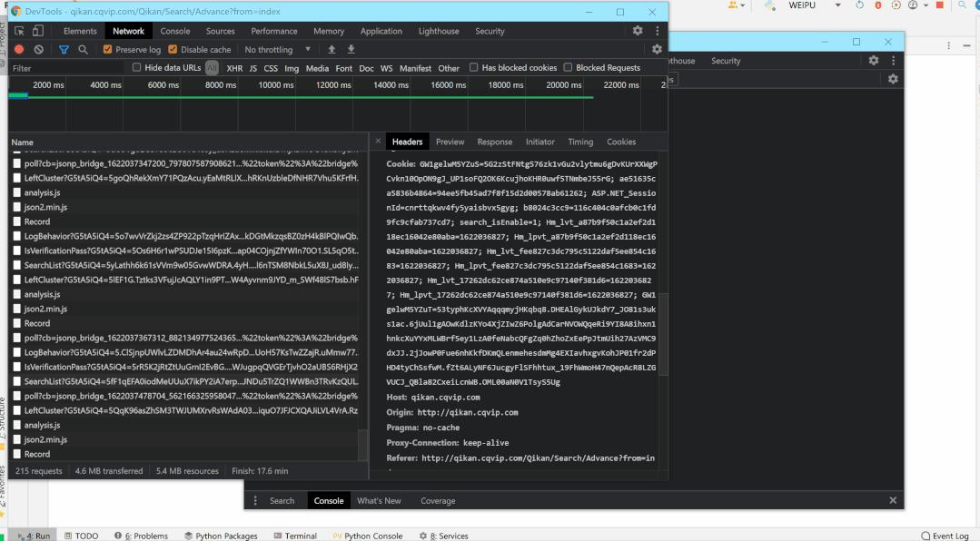
Task: Check Blocked Requests checkbox
Action: [568, 67]
